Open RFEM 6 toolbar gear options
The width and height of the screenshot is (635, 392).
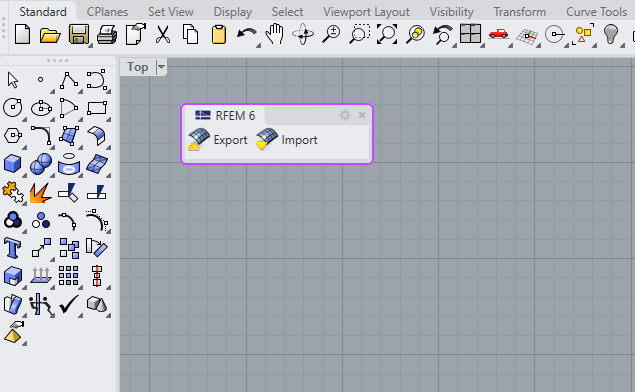345,115
